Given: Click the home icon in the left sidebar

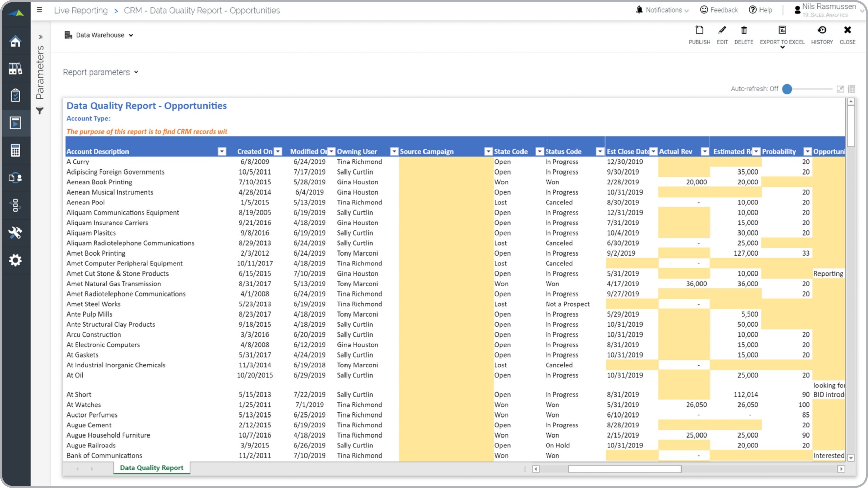Looking at the screenshot, I should [15, 41].
